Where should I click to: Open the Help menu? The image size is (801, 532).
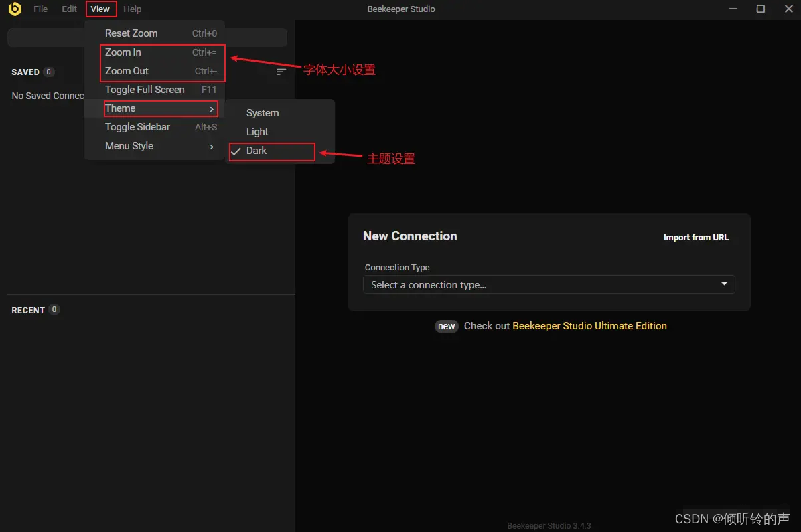coord(133,9)
